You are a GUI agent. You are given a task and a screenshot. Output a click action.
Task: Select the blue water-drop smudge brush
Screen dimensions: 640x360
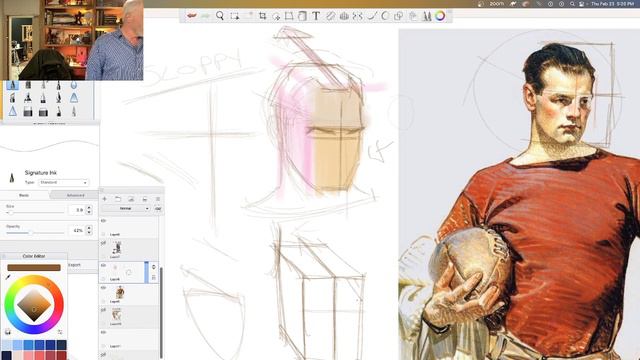(x=73, y=85)
